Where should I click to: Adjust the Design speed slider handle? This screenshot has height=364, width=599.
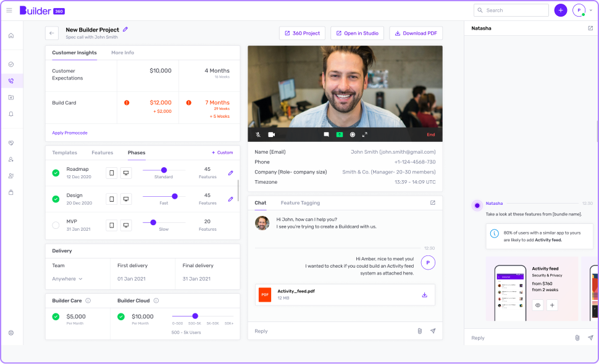(x=175, y=196)
